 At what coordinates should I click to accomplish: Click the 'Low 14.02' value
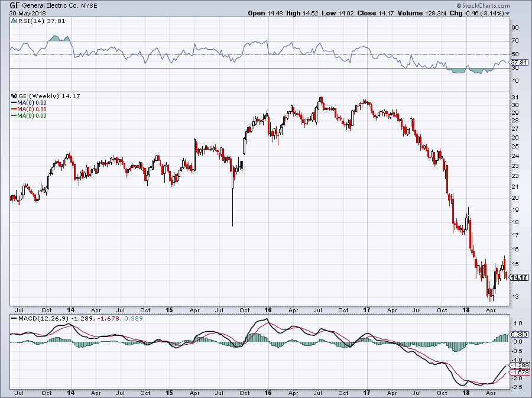pos(338,13)
